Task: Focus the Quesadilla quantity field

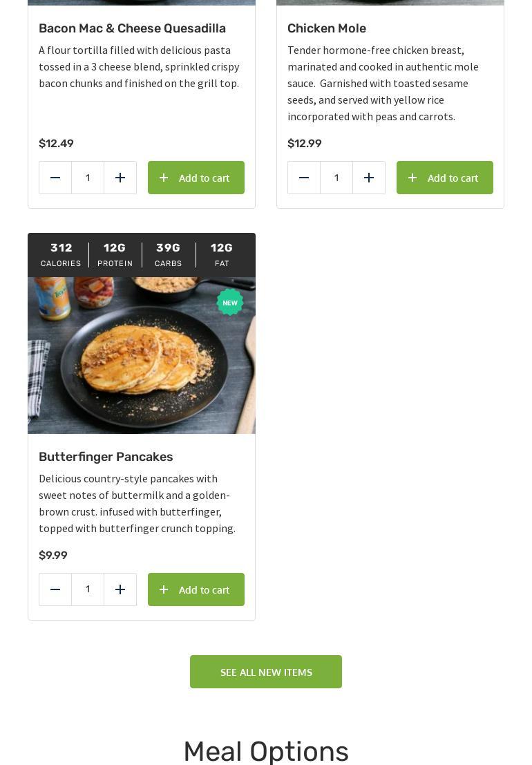Action: (x=88, y=178)
